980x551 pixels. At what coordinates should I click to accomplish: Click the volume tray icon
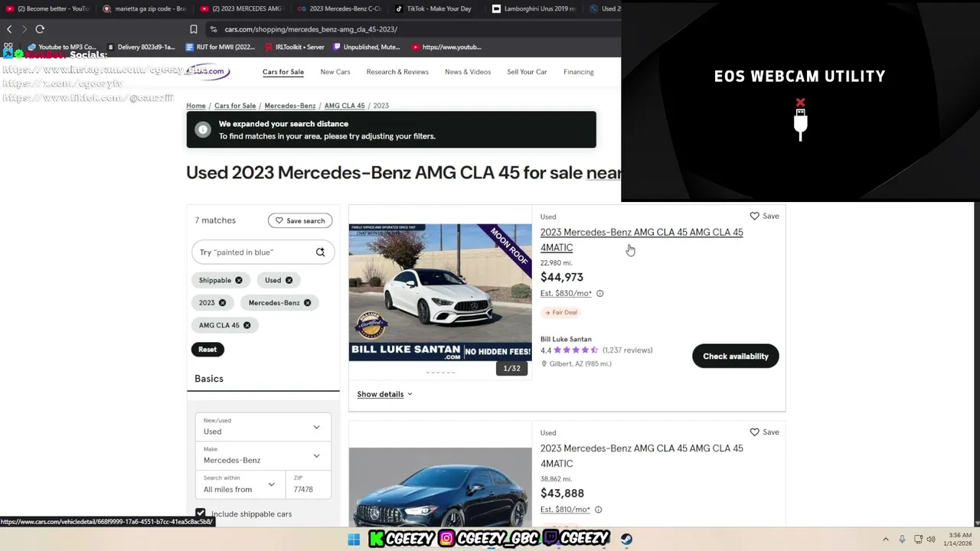click(931, 540)
